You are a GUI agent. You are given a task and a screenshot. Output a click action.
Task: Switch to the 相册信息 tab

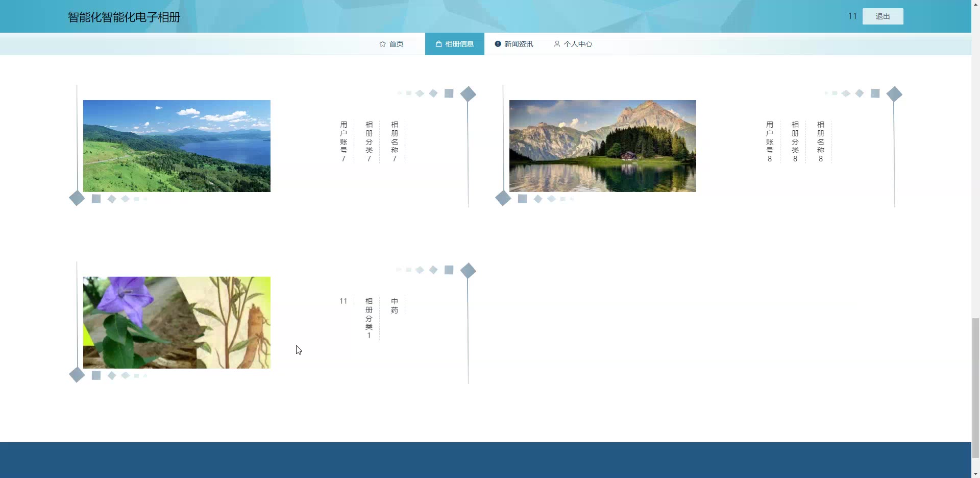pyautogui.click(x=454, y=44)
